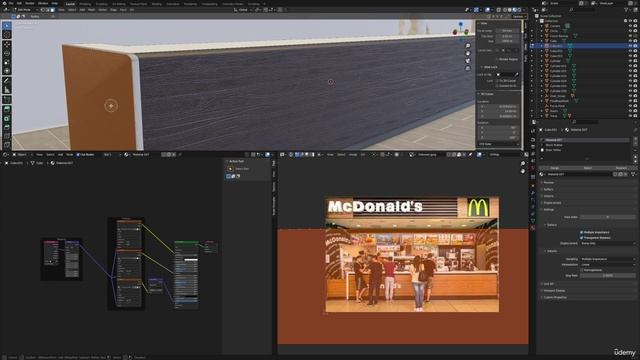This screenshot has height=360, width=640.
Task: Open the Interpolation Linear dropdown
Action: [607, 264]
